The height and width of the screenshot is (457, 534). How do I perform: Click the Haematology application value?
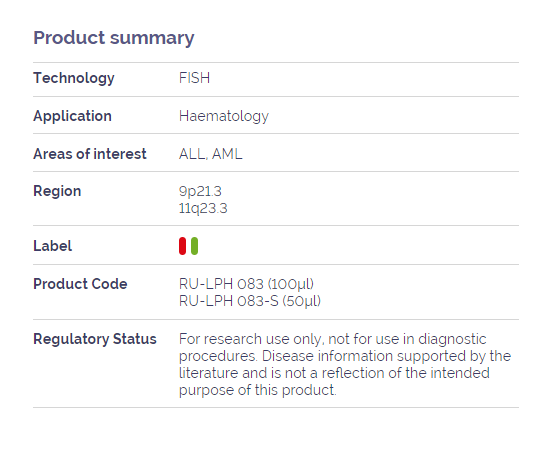point(224,116)
